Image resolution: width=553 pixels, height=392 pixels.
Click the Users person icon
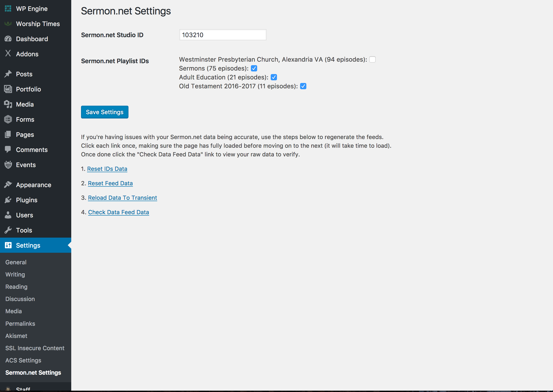point(8,215)
